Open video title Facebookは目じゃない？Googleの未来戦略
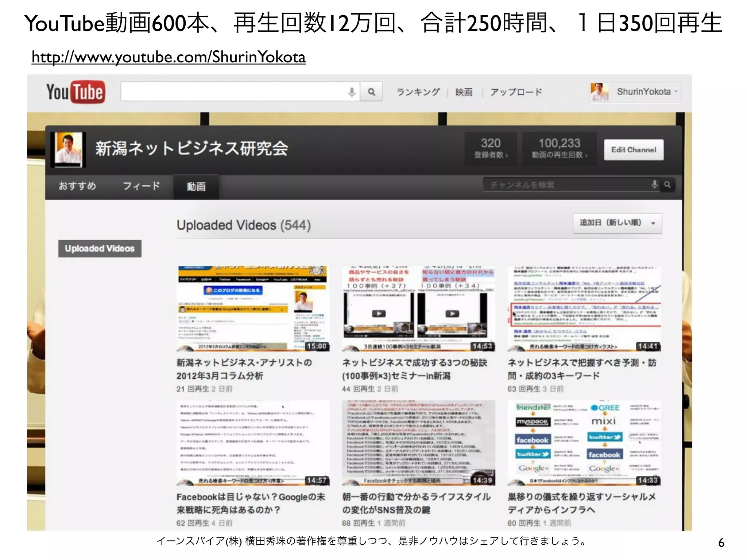Viewport: 747px width, 560px height. [251, 503]
